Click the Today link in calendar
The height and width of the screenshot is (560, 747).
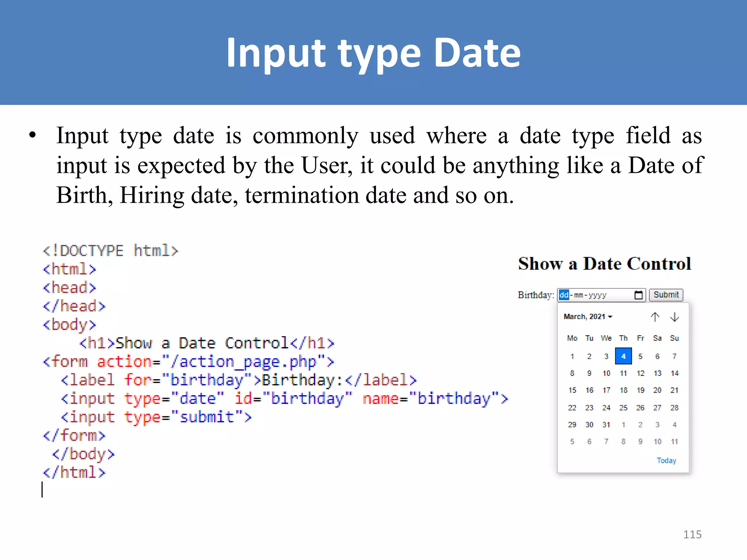click(666, 460)
